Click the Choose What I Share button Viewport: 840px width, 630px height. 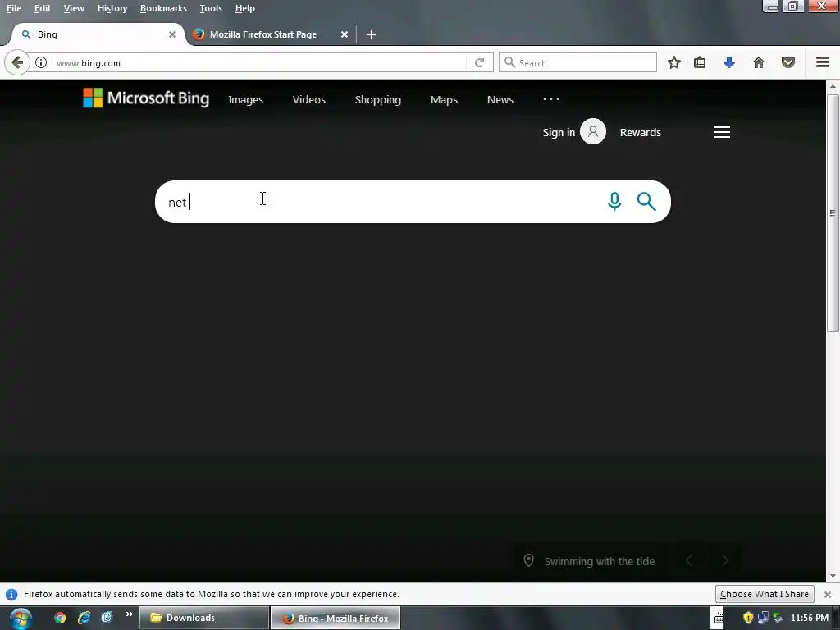point(764,594)
